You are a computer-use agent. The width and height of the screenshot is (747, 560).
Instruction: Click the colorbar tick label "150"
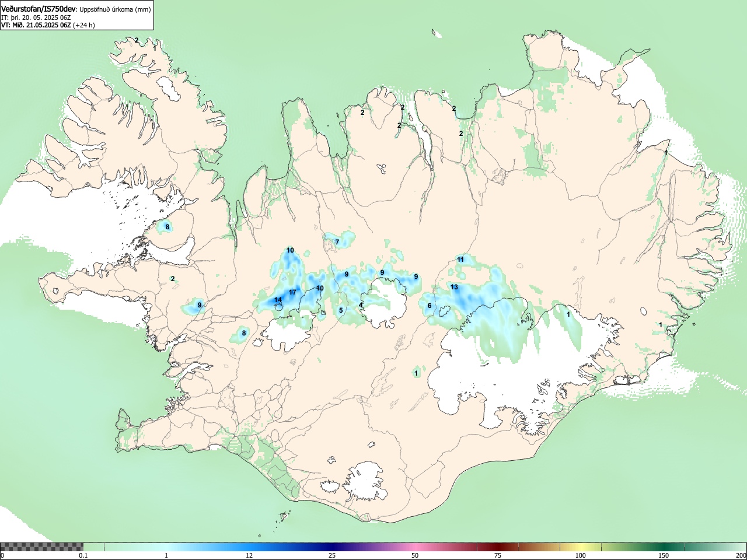[664, 555]
